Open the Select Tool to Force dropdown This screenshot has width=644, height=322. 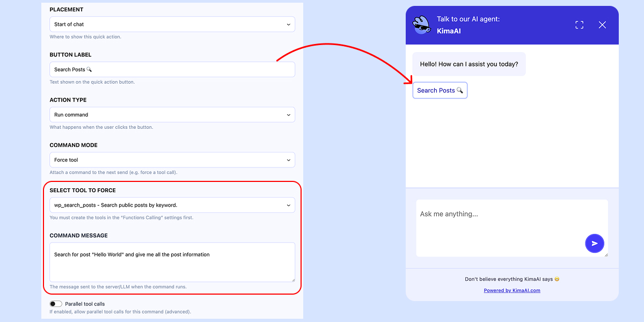(x=172, y=205)
